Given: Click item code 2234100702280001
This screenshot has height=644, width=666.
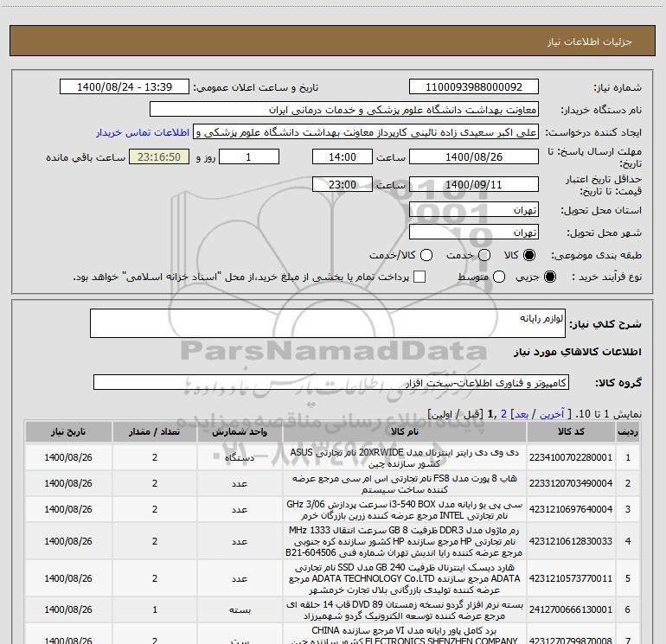Looking at the screenshot, I should pos(571,457).
